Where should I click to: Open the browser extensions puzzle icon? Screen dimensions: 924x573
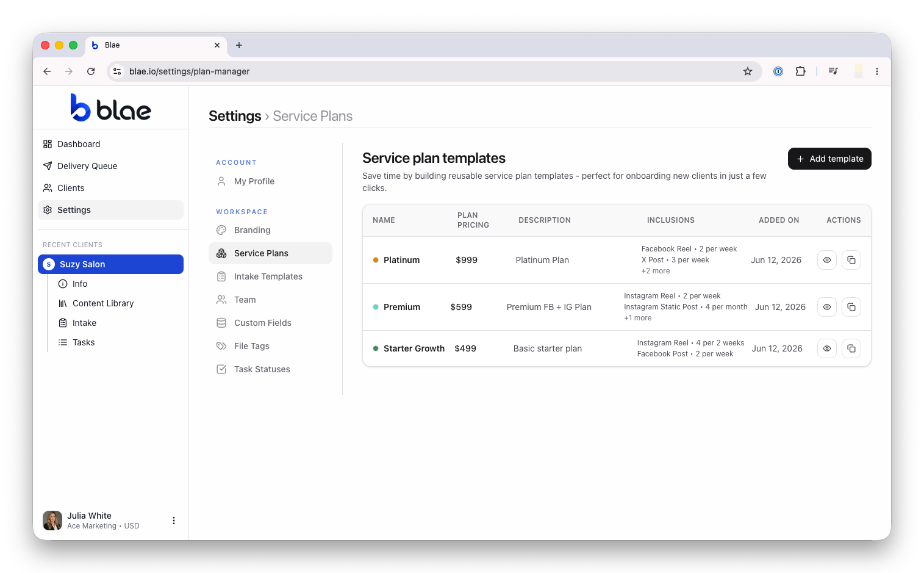coord(800,71)
